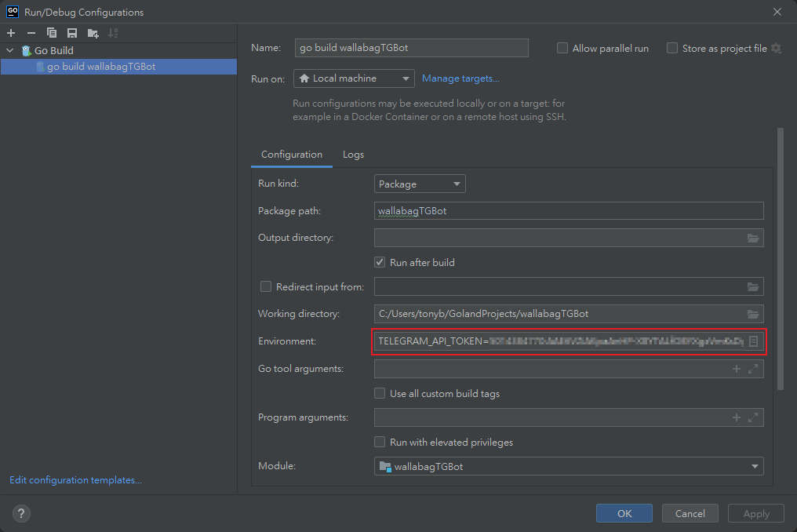Click the Package path input field
Image resolution: width=797 pixels, height=532 pixels.
tap(570, 211)
